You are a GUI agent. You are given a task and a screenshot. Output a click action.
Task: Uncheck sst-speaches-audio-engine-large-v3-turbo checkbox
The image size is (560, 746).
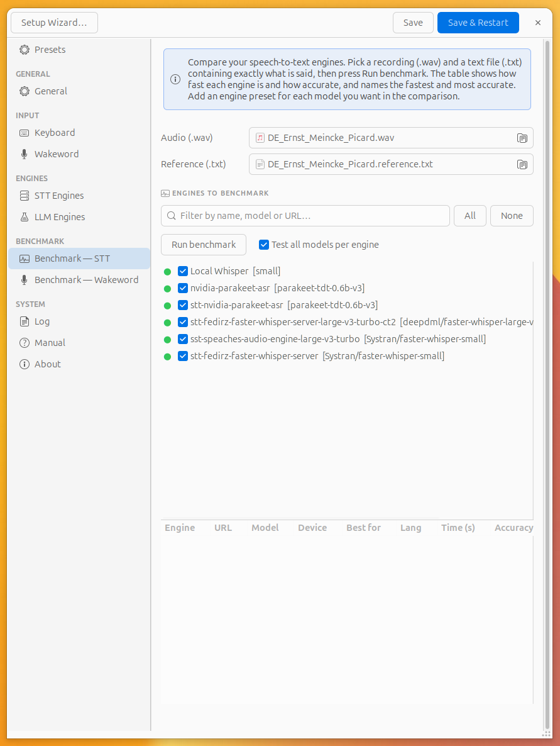(182, 339)
